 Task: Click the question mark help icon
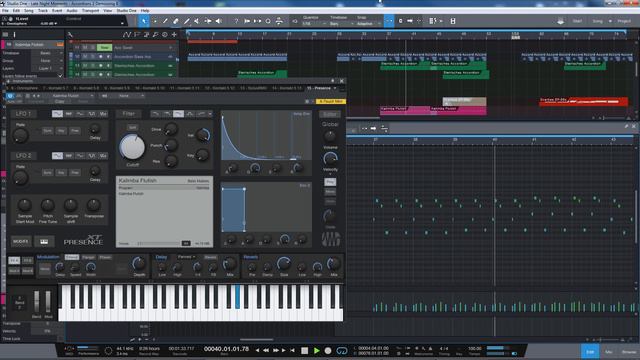(236, 21)
